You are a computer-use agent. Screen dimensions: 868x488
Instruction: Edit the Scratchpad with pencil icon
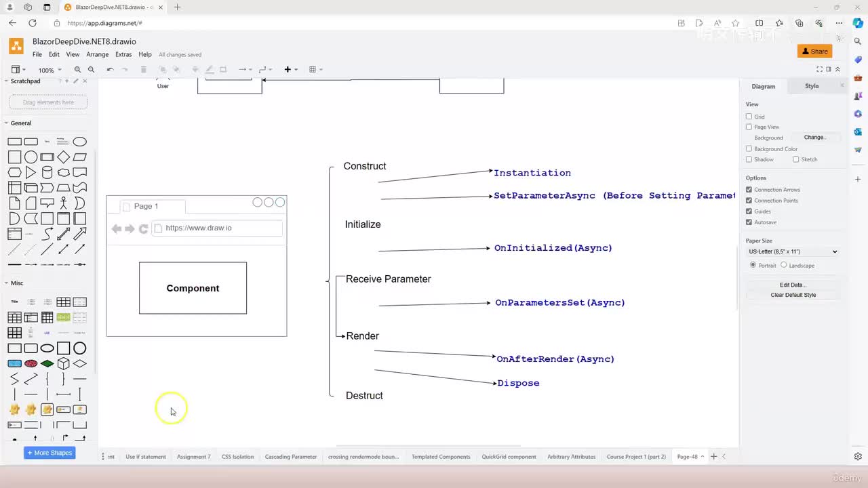pyautogui.click(x=75, y=81)
